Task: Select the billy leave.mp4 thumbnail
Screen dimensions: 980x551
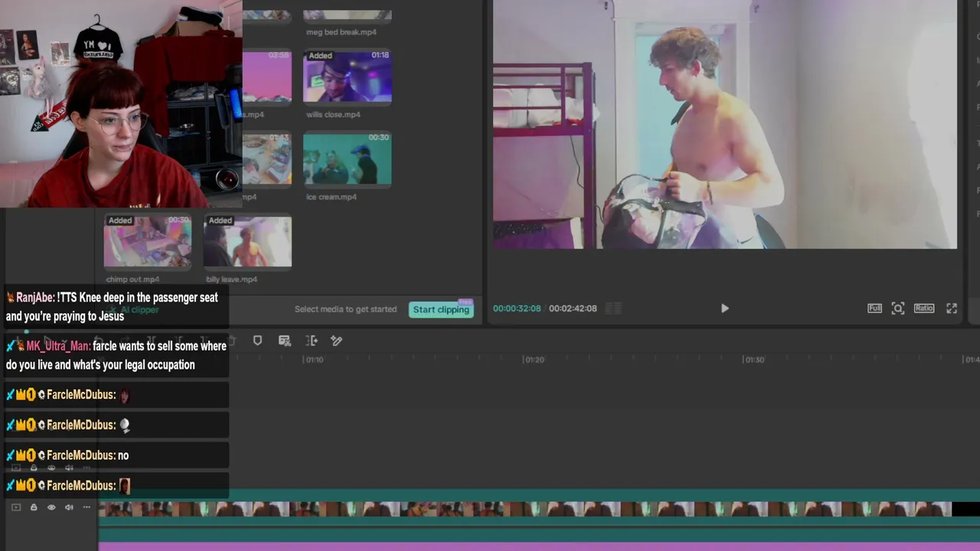Action: tap(247, 242)
